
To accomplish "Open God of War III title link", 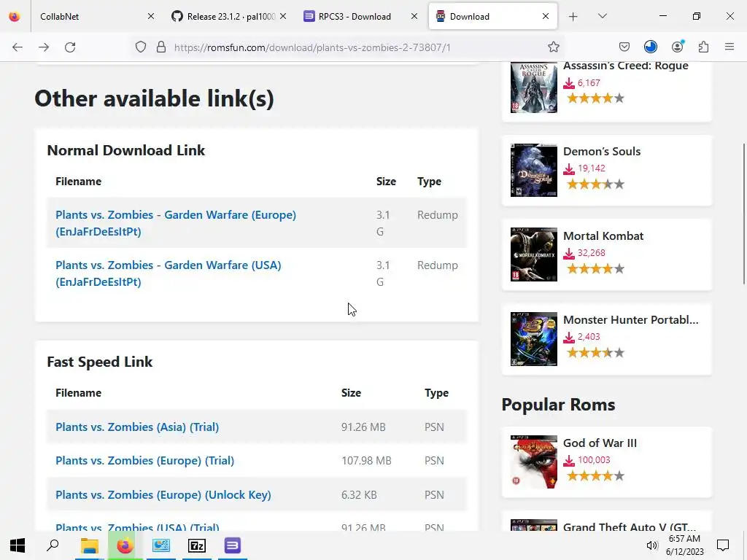I will pos(600,443).
